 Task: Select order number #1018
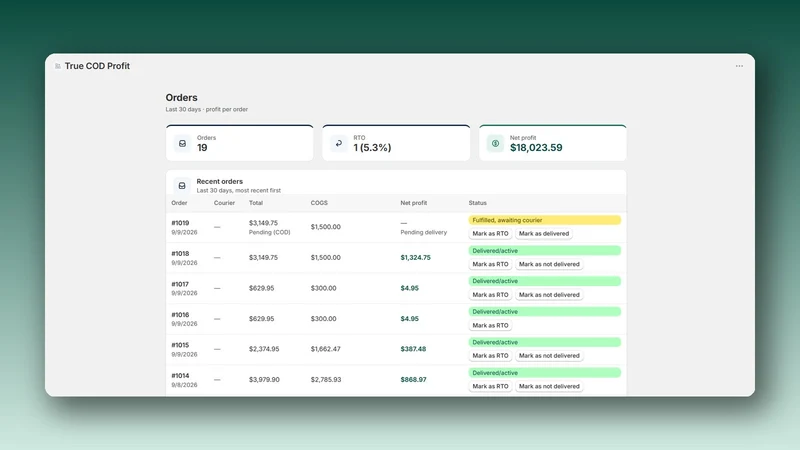coord(180,254)
